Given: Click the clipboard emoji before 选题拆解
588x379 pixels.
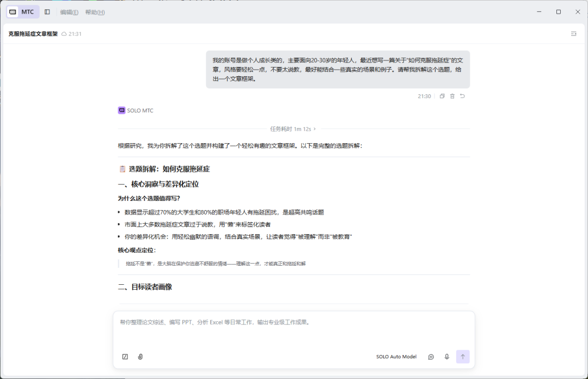Looking at the screenshot, I should [x=122, y=169].
